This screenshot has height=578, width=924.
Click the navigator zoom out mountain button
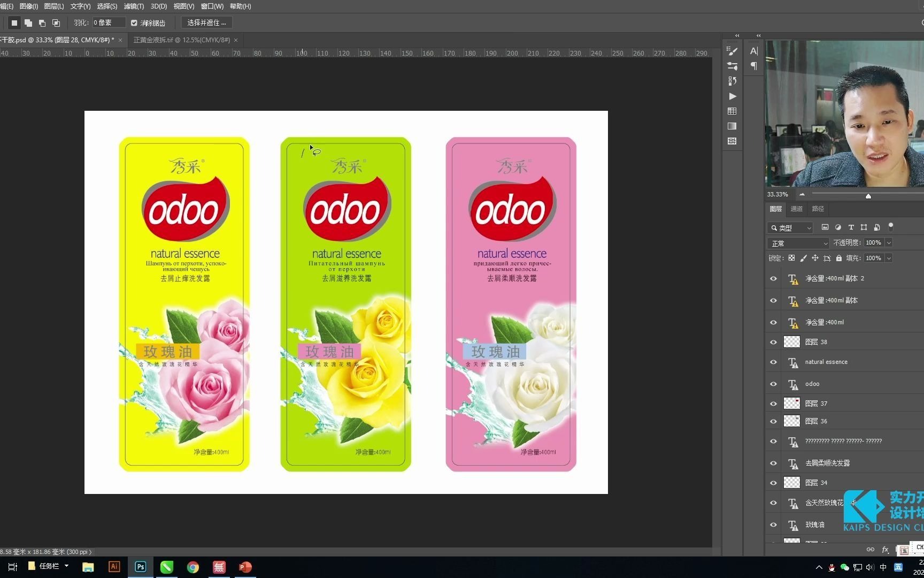[x=802, y=194]
